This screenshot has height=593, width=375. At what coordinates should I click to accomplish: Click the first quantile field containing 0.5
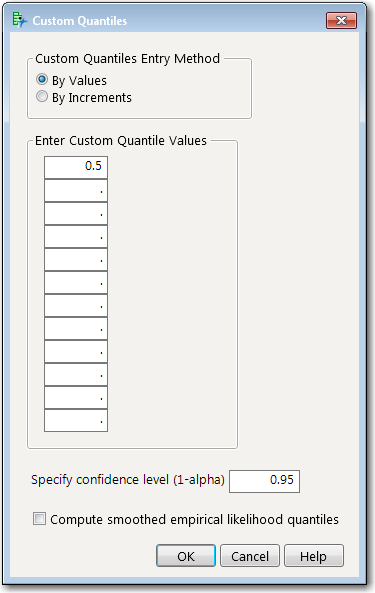coord(76,167)
